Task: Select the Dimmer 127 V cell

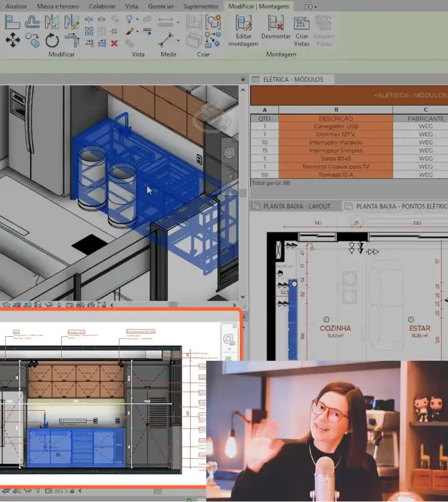Action: (335, 134)
